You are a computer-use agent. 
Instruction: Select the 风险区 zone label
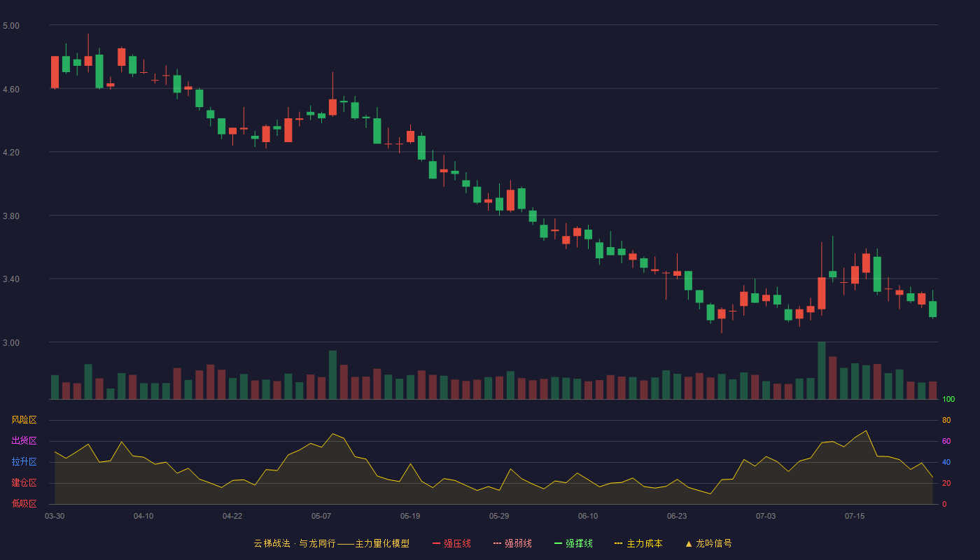[x=24, y=420]
